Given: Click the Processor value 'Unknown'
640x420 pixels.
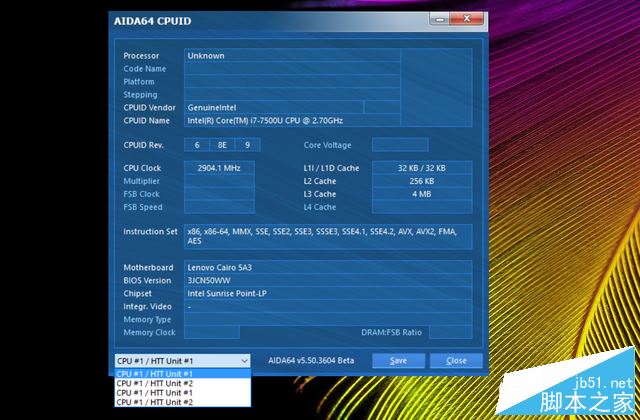Looking at the screenshot, I should [x=206, y=56].
